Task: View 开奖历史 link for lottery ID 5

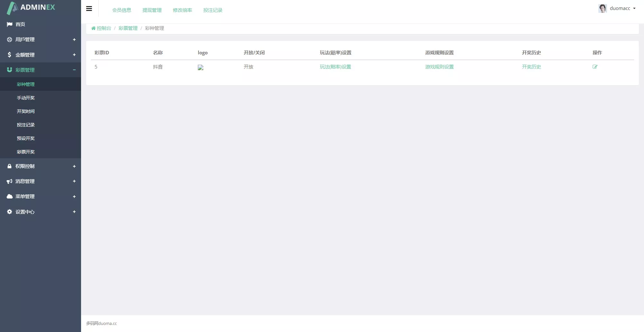Action: (531, 67)
